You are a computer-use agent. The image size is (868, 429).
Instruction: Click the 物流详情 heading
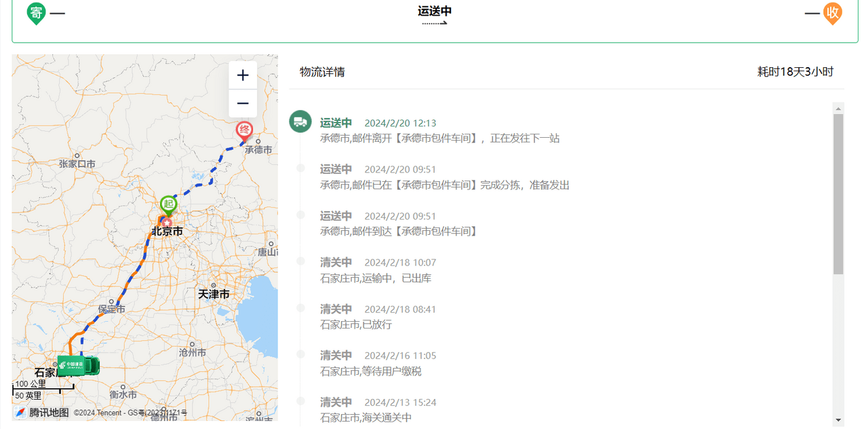pyautogui.click(x=323, y=71)
